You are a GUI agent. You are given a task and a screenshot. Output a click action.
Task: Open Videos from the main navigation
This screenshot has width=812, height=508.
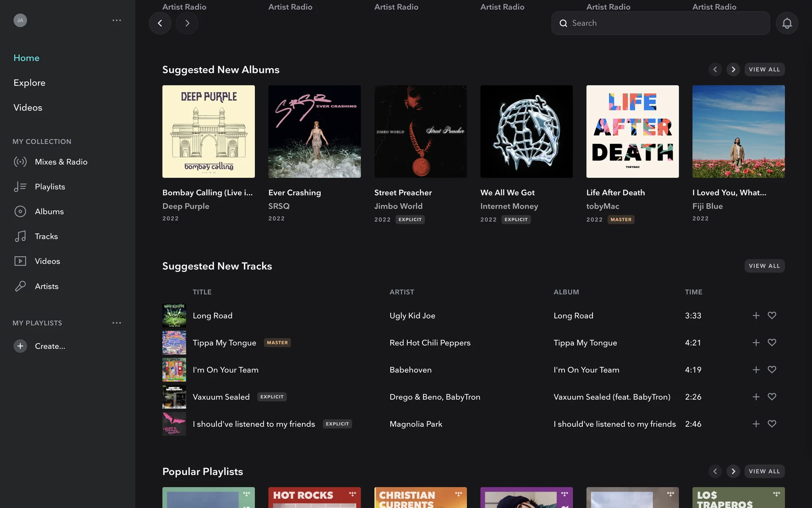pos(28,108)
